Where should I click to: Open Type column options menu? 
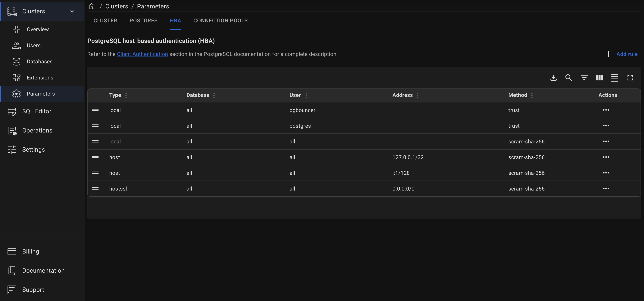(126, 95)
